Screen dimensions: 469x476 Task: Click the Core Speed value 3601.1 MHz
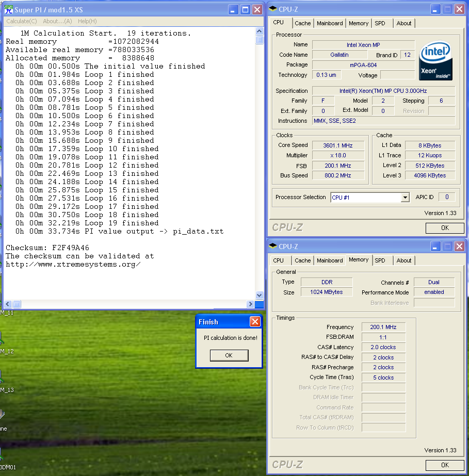pyautogui.click(x=338, y=145)
